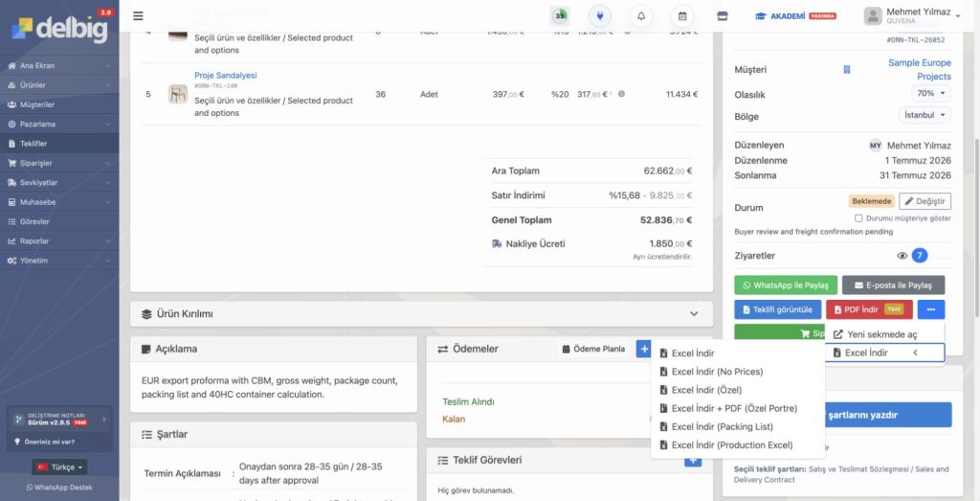The height and width of the screenshot is (501, 980).
Task: Click Excel İndir parent item with arrow
Action: click(x=885, y=353)
